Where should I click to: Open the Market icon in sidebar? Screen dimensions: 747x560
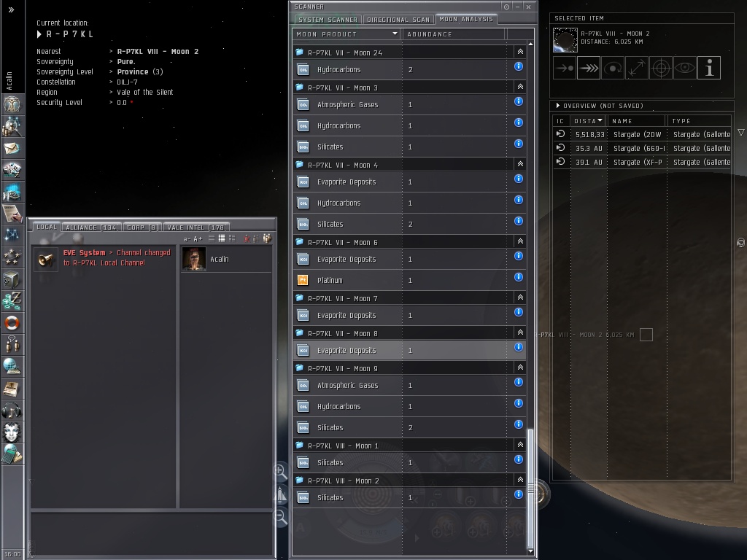point(12,192)
